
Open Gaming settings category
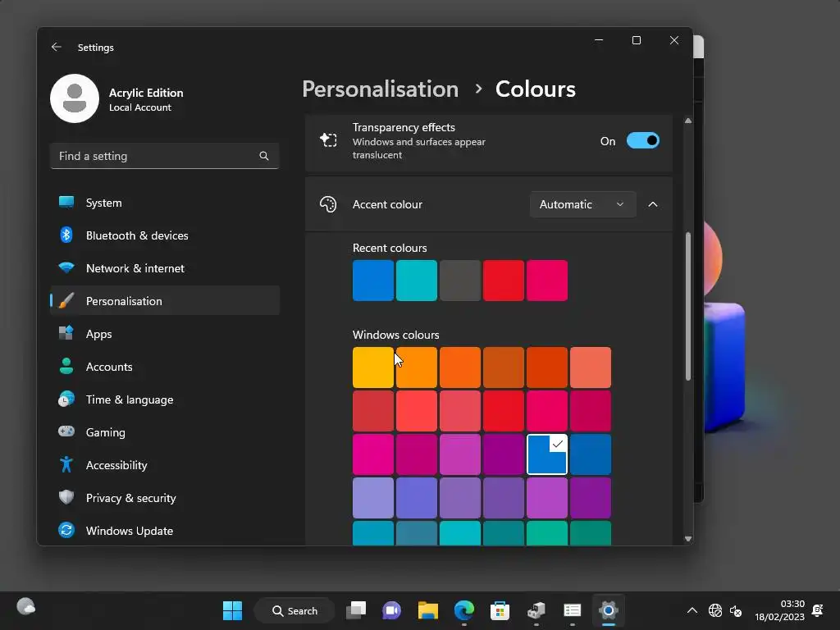click(x=165, y=431)
